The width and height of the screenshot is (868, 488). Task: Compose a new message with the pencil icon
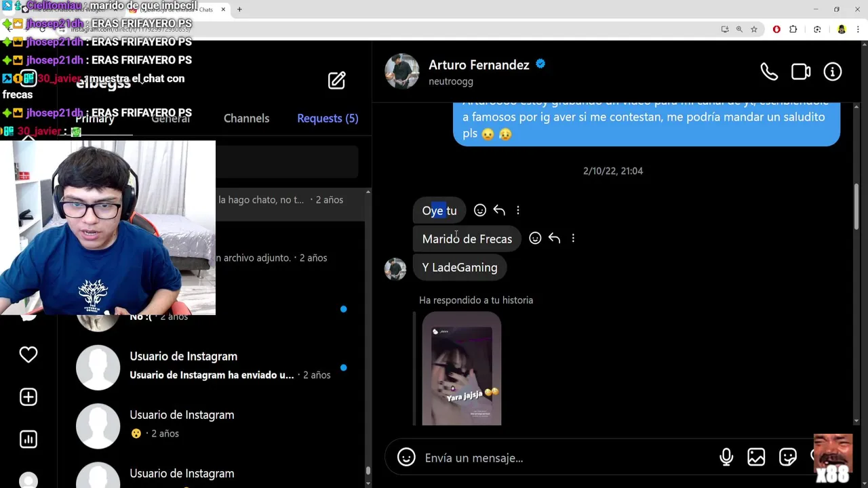tap(337, 81)
